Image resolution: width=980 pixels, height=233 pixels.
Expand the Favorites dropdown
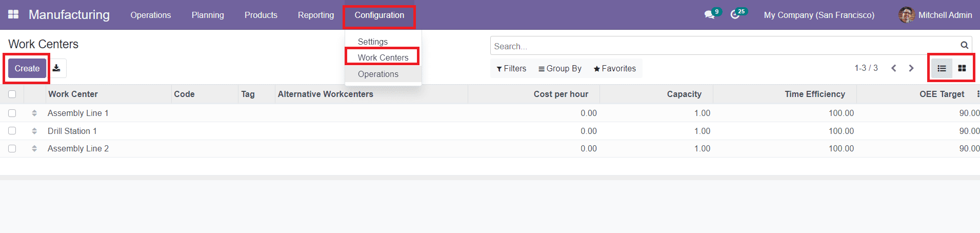pyautogui.click(x=614, y=68)
